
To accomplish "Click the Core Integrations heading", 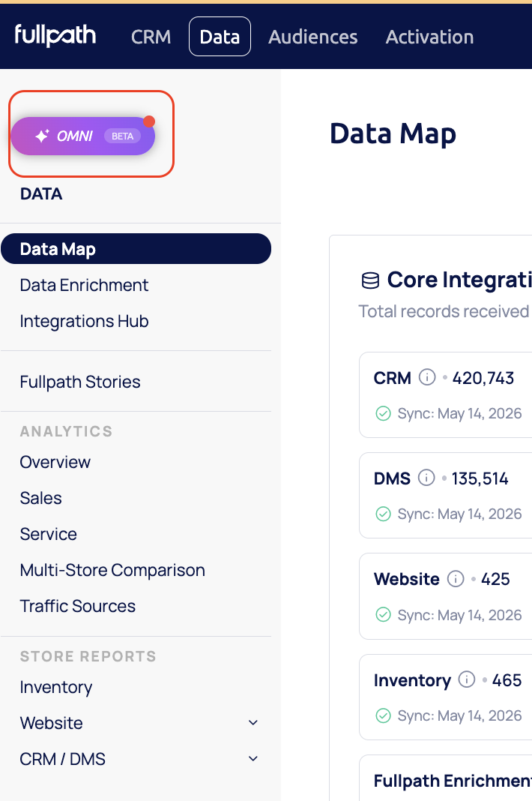I will pyautogui.click(x=459, y=280).
